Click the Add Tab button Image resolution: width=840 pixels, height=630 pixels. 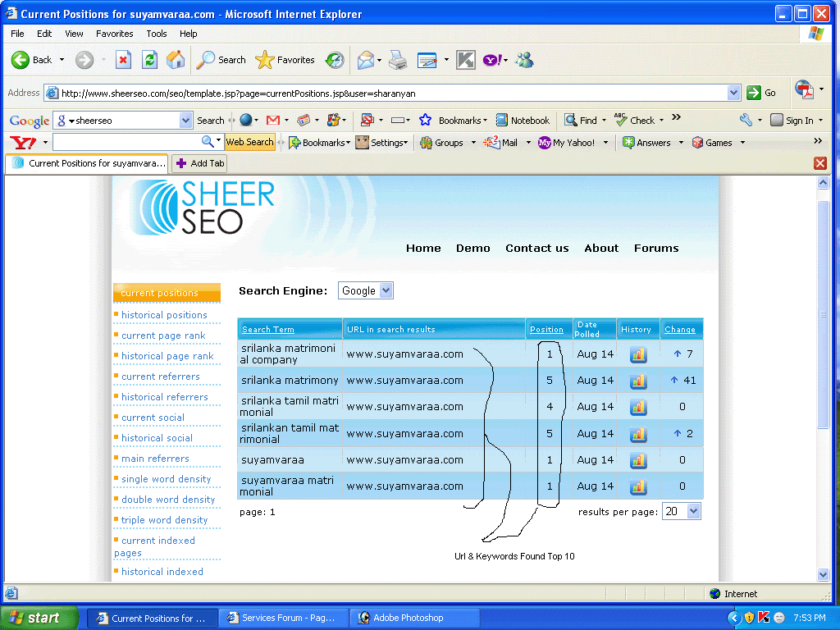(199, 163)
